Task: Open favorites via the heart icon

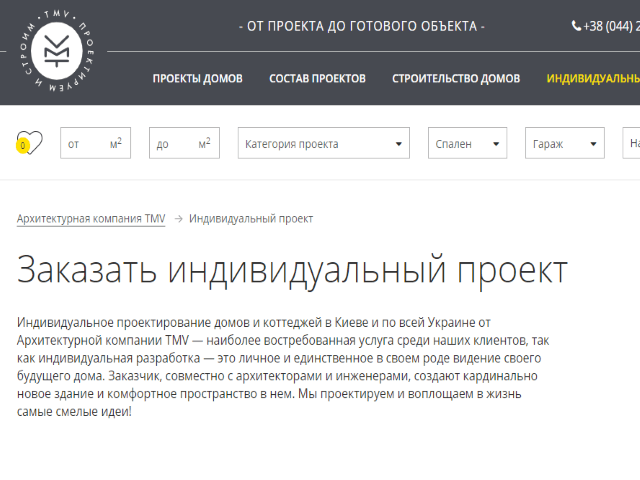Action: tap(30, 142)
